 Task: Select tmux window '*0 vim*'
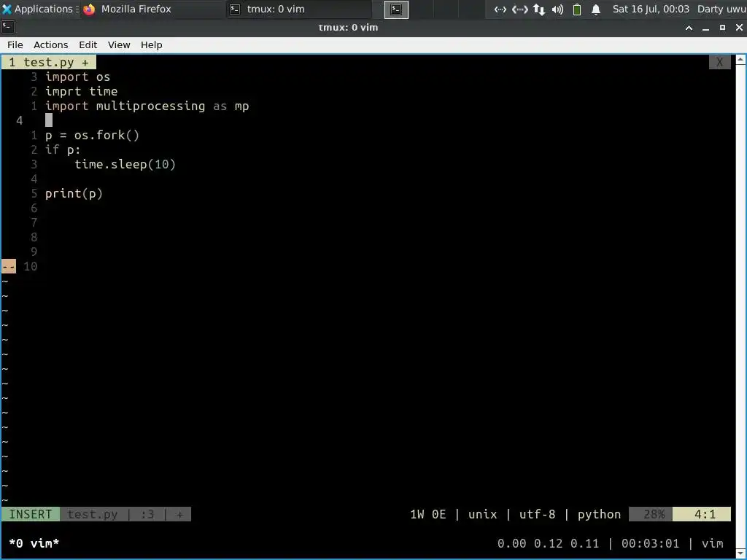(x=34, y=543)
